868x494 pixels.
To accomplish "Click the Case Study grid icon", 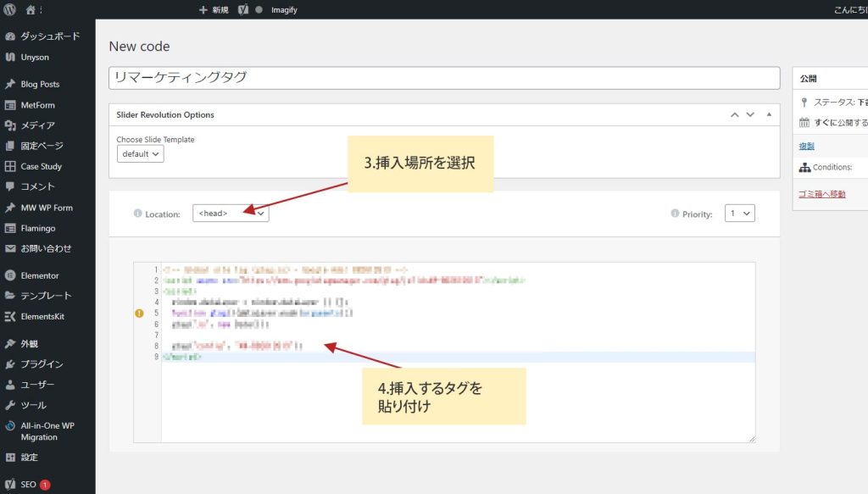I will 10,167.
